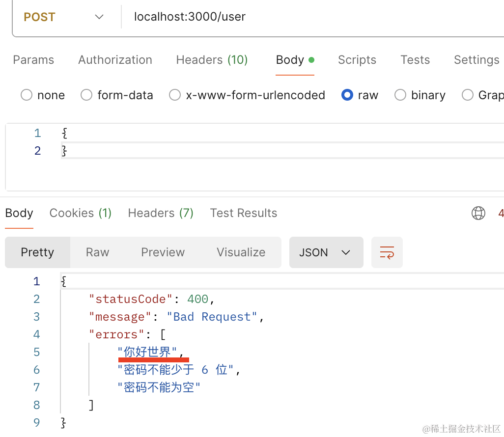Choose x-www-form-urlencoded body type
Image resolution: width=504 pixels, height=437 pixels.
click(x=175, y=95)
